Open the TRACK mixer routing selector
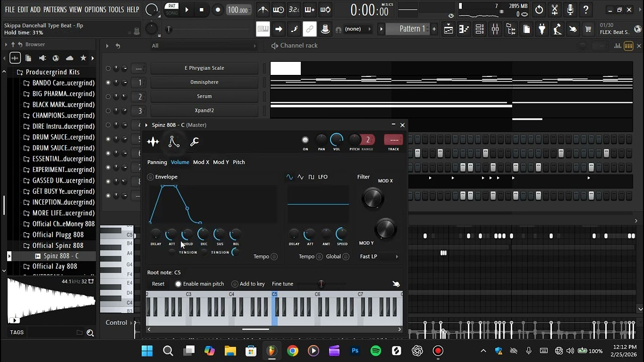The image size is (644, 362). 393,140
